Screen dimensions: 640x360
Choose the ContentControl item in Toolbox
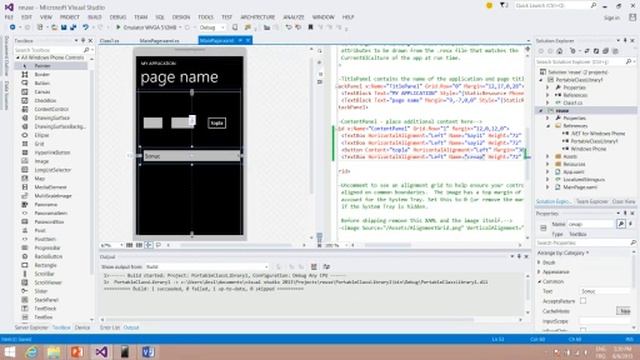coord(51,109)
